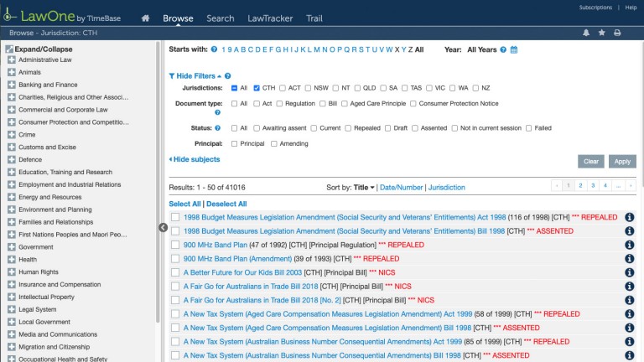Select checkbox for 900 MHz Band Plan row
The image size is (644, 362).
(175, 245)
